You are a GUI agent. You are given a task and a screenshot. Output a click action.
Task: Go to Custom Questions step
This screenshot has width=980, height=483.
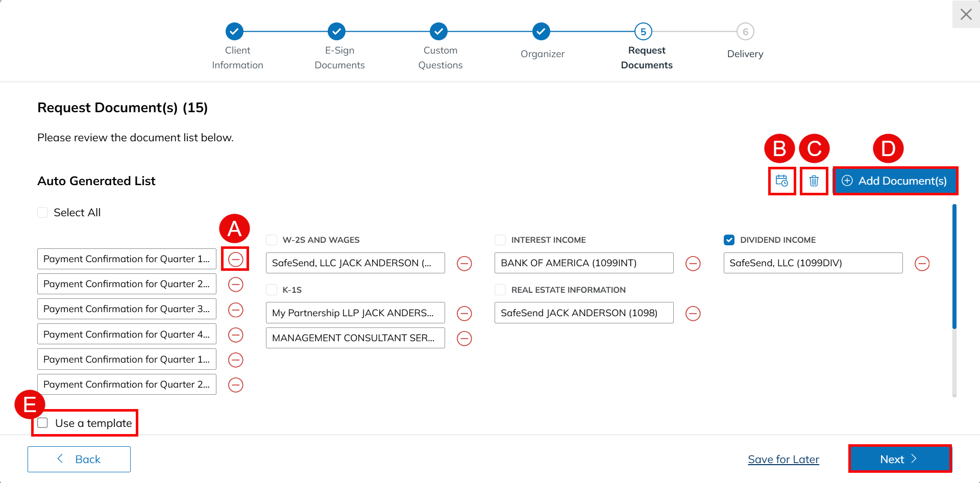(x=439, y=32)
